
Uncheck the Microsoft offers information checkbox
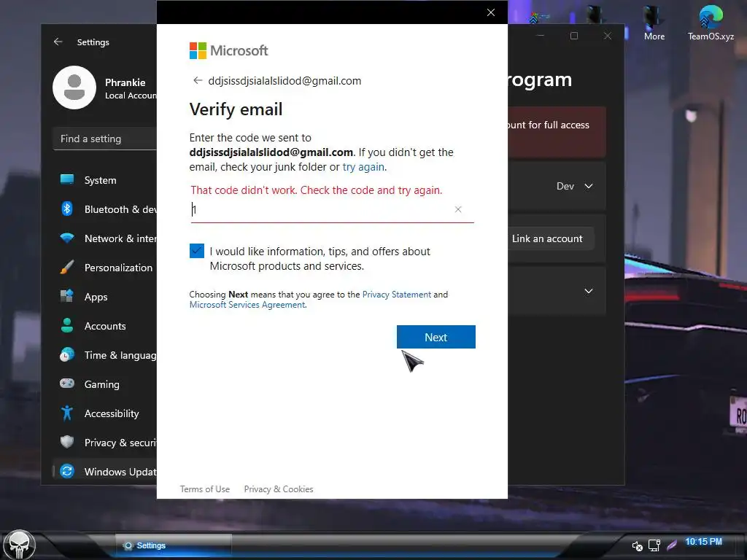[x=197, y=251]
